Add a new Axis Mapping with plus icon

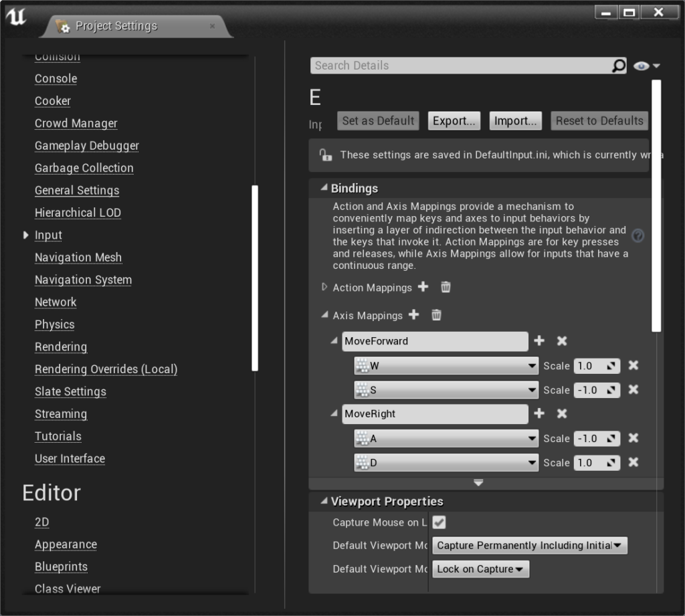pyautogui.click(x=413, y=315)
